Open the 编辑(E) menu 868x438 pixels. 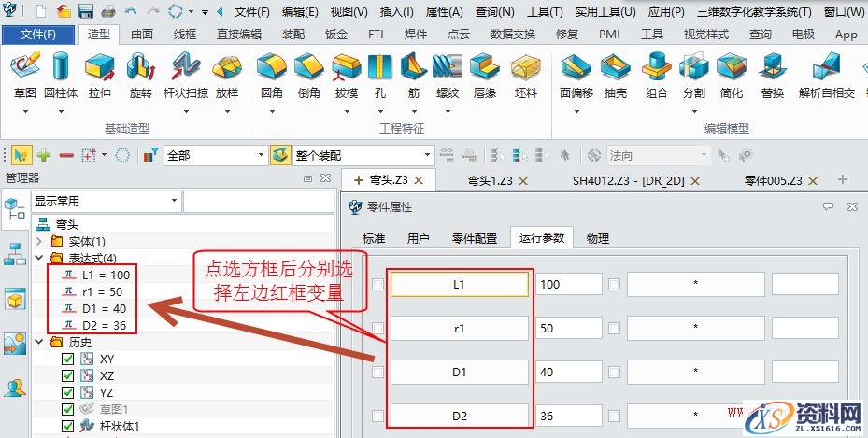(300, 11)
